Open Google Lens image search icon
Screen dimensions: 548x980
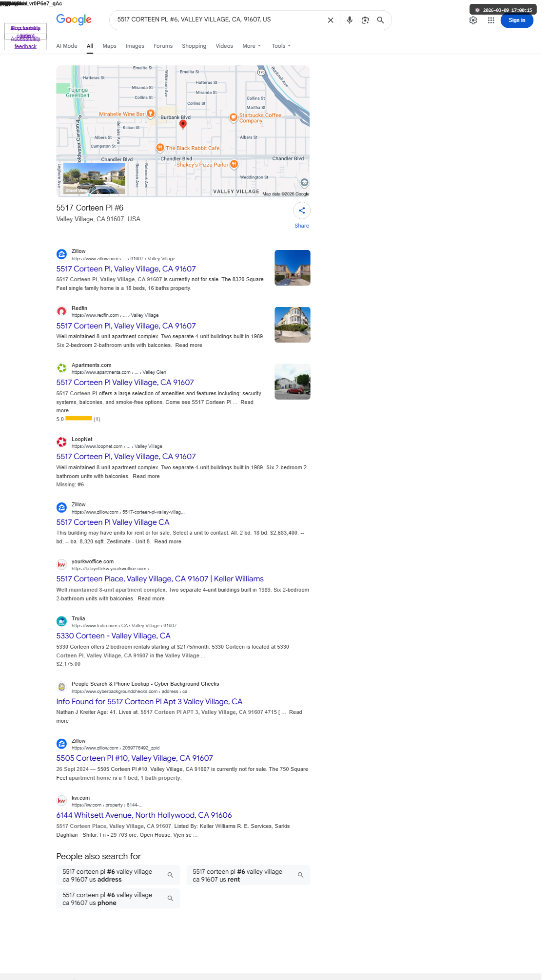pyautogui.click(x=365, y=20)
